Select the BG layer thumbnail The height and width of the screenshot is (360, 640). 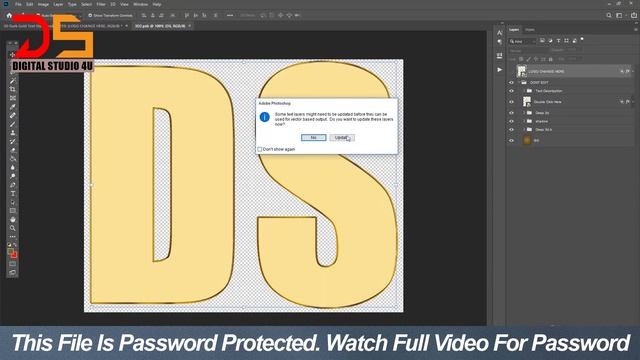click(527, 140)
